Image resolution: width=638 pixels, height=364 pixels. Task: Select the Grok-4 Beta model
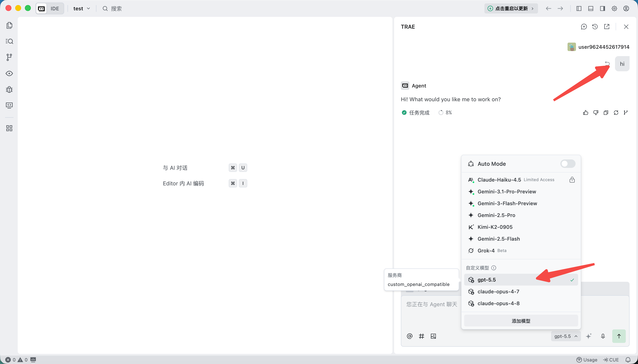point(521,251)
